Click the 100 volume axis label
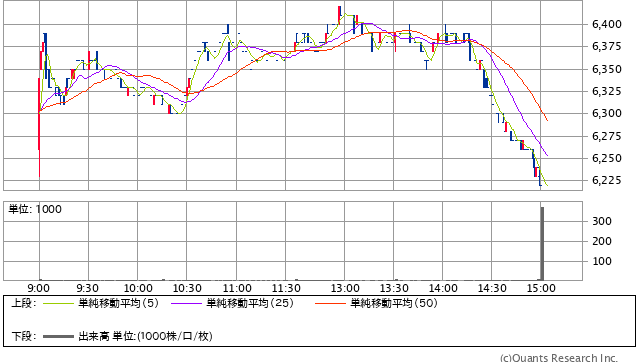 [602, 261]
